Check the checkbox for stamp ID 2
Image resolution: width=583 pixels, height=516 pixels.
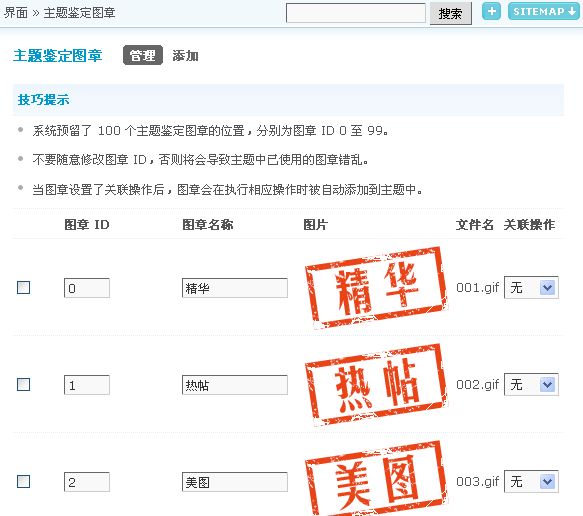[23, 481]
